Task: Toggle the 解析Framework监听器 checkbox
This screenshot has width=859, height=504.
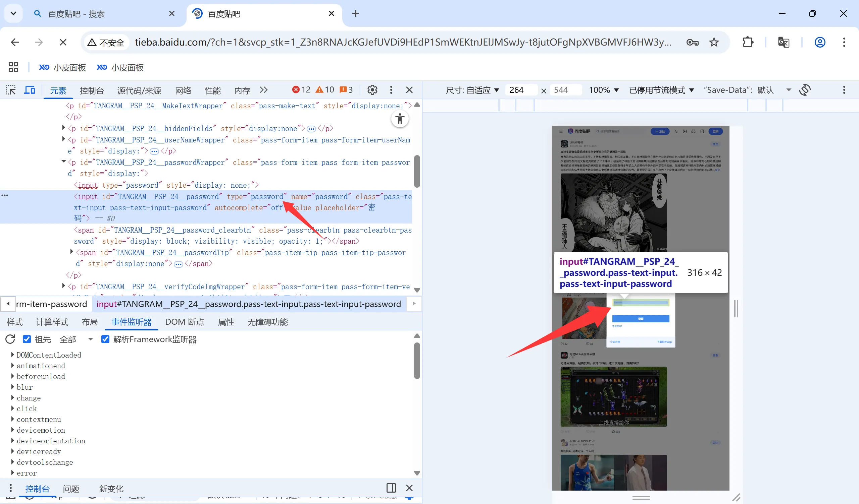Action: coord(105,339)
